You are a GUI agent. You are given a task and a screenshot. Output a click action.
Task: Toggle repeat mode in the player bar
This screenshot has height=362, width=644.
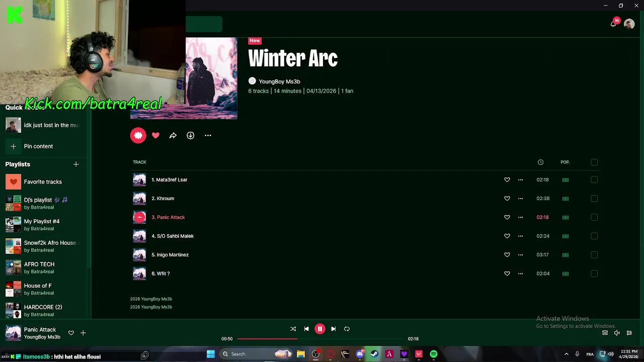pos(347,329)
